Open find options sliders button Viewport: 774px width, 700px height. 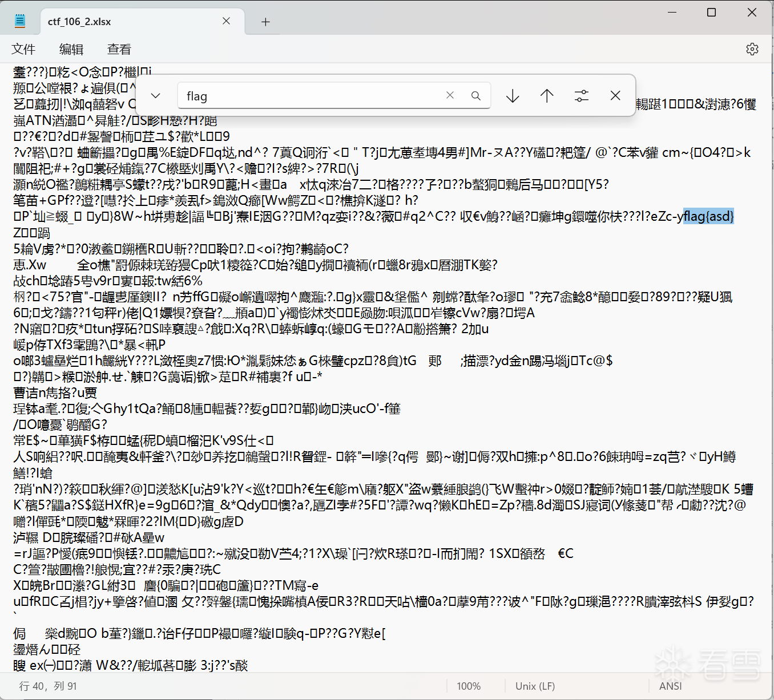click(x=581, y=96)
